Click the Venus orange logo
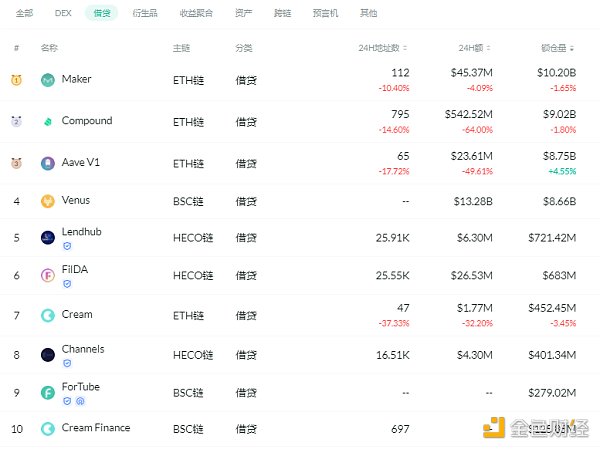600x449 pixels. tap(47, 201)
